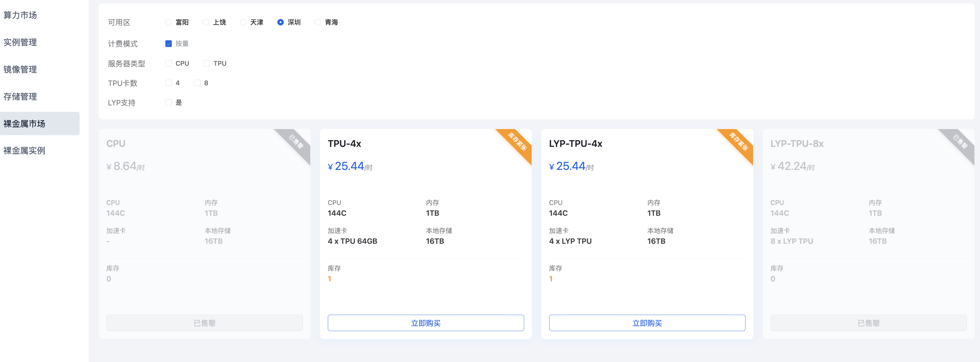
Task: Choose the 上饶 region radio button
Action: pyautogui.click(x=206, y=22)
